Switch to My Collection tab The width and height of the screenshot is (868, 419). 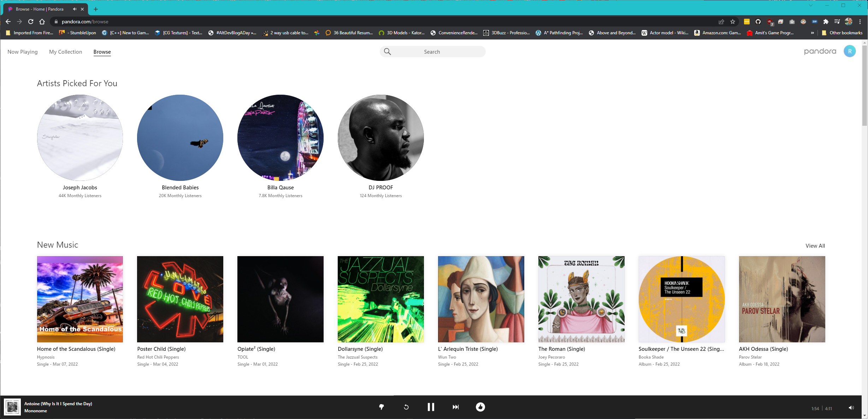[x=66, y=52]
